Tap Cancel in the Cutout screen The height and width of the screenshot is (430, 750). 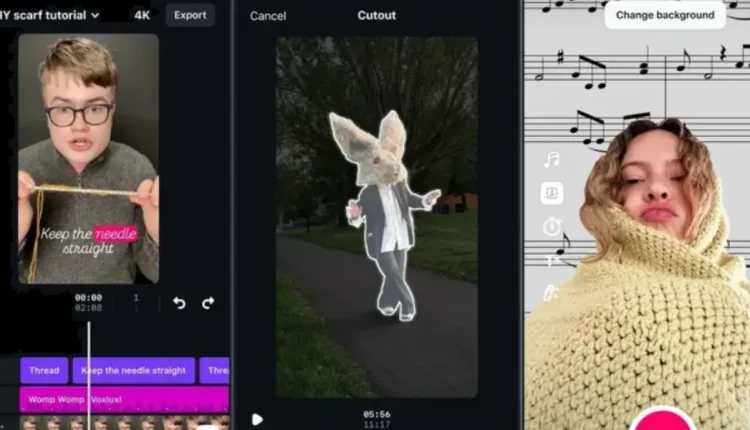[268, 16]
